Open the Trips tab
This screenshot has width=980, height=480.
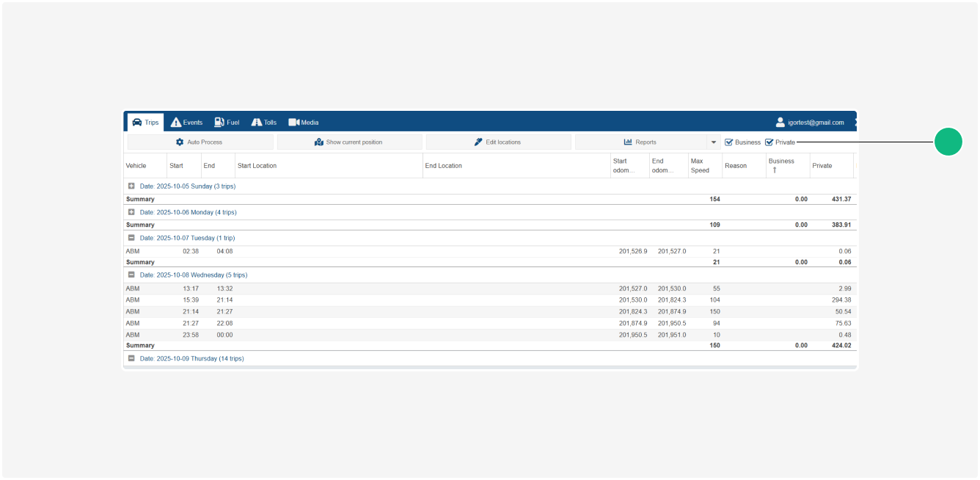(x=145, y=123)
